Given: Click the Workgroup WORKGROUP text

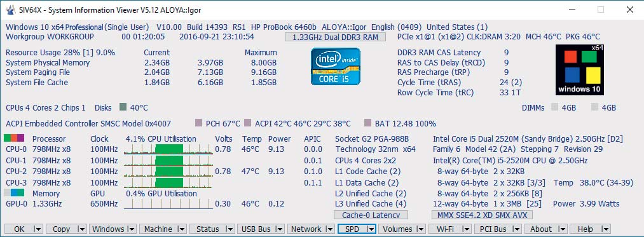Looking at the screenshot, I should (50, 37).
